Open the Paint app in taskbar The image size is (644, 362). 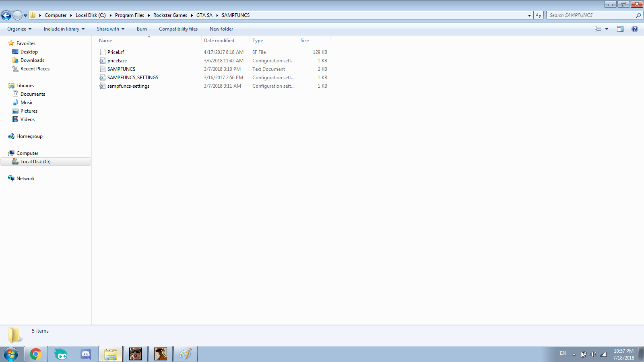(x=185, y=354)
